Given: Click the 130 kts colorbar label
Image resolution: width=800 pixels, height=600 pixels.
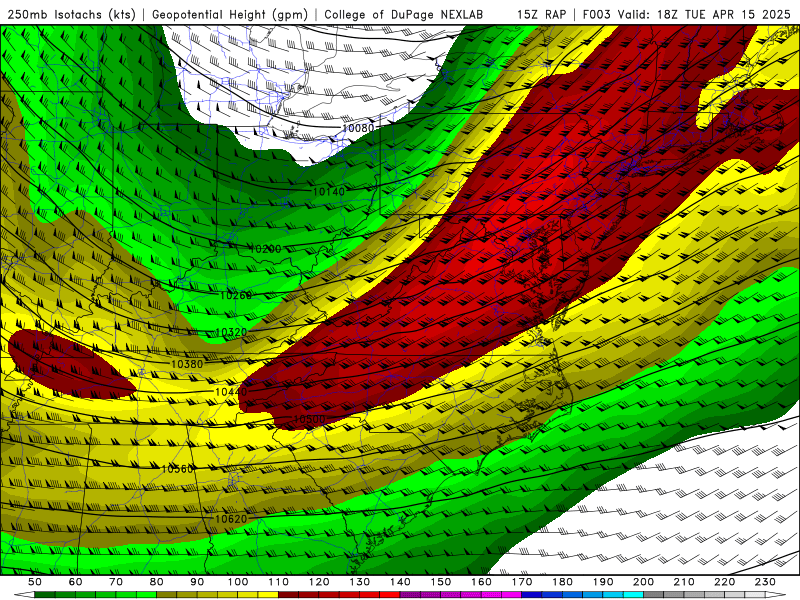Looking at the screenshot, I should point(360,582).
